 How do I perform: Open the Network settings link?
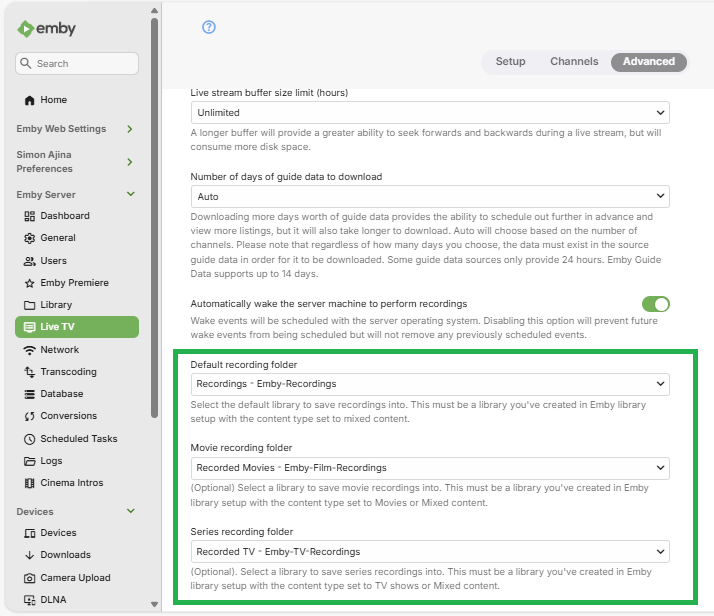(77, 350)
